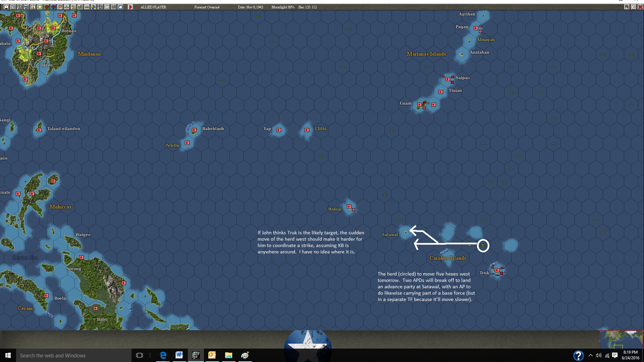Open the green star intelligence icon
644x362 pixels.
(40, 7)
